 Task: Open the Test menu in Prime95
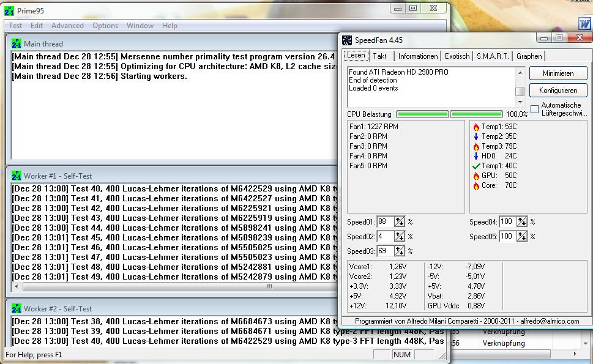15,26
